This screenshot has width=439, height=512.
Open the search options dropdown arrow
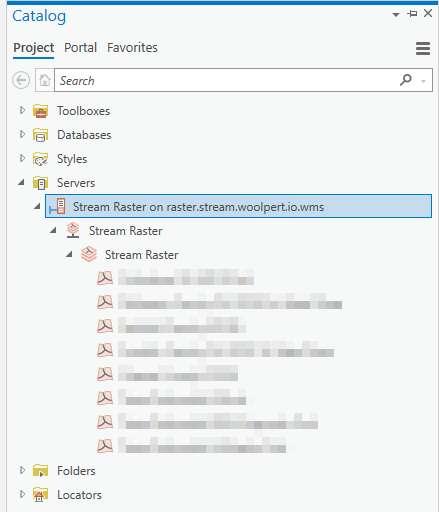pyautogui.click(x=423, y=81)
